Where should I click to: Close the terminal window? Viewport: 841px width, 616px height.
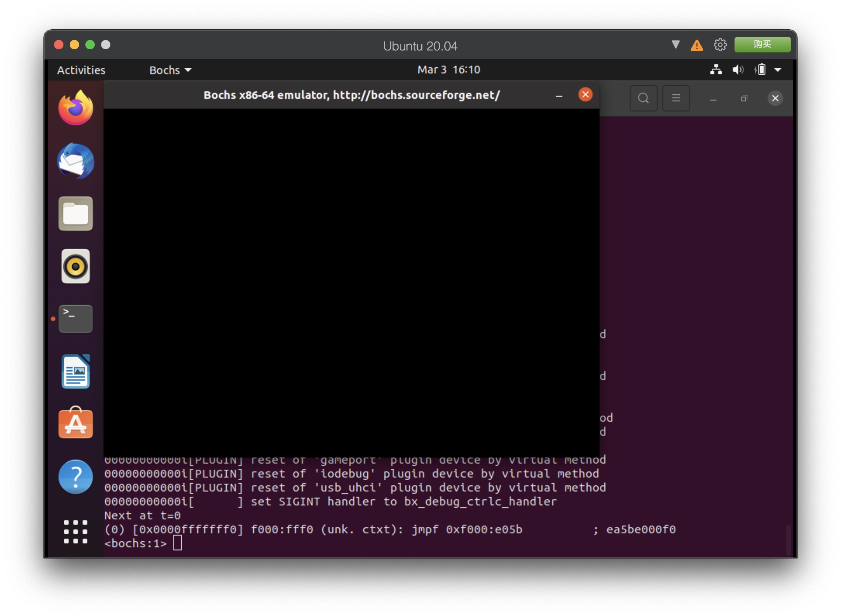775,98
